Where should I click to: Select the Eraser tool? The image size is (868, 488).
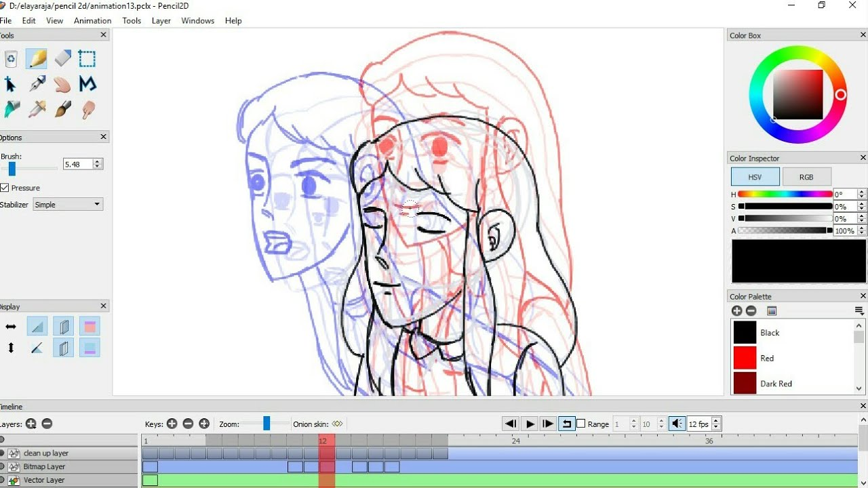coord(62,58)
